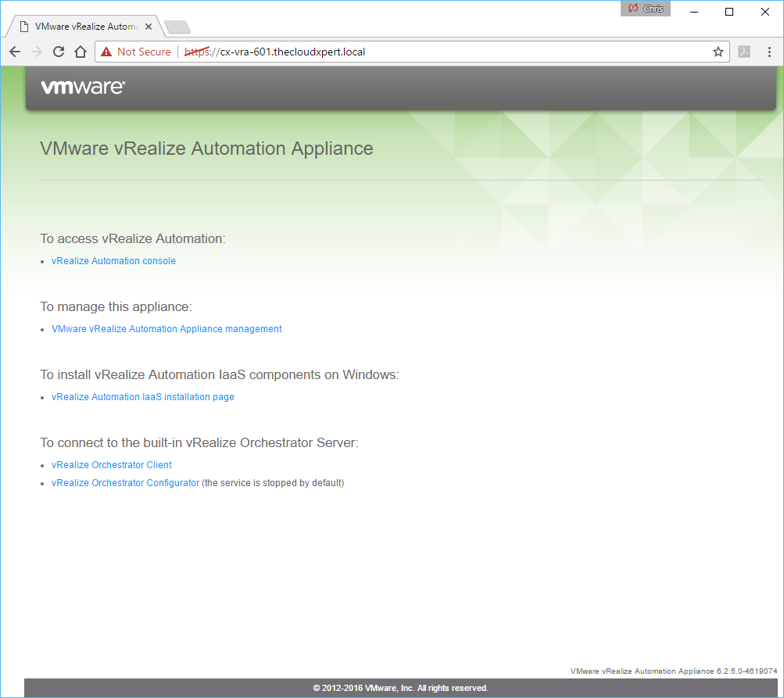The image size is (784, 698).
Task: Click the address bar URL field
Action: 453,52
